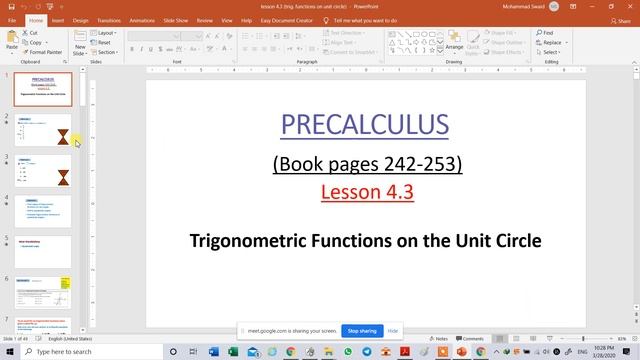Switch to Reading View icon

(x=533, y=339)
